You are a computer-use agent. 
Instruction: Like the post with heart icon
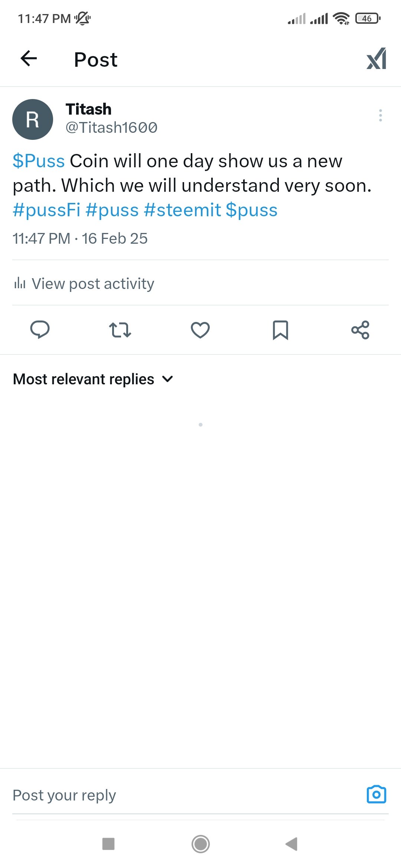click(x=200, y=329)
